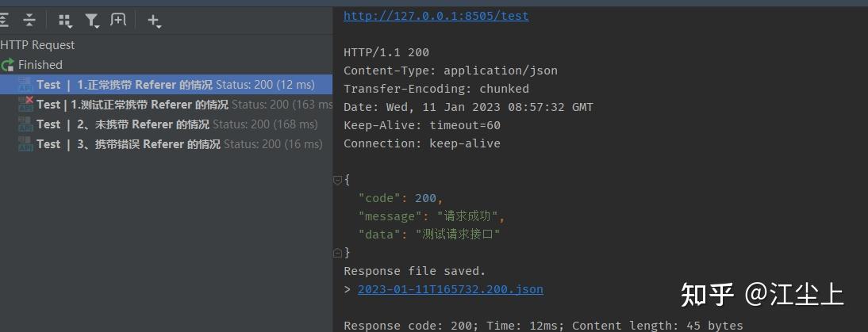Click the Open in New Tab icon
This screenshot has width=868, height=332.
(x=118, y=21)
